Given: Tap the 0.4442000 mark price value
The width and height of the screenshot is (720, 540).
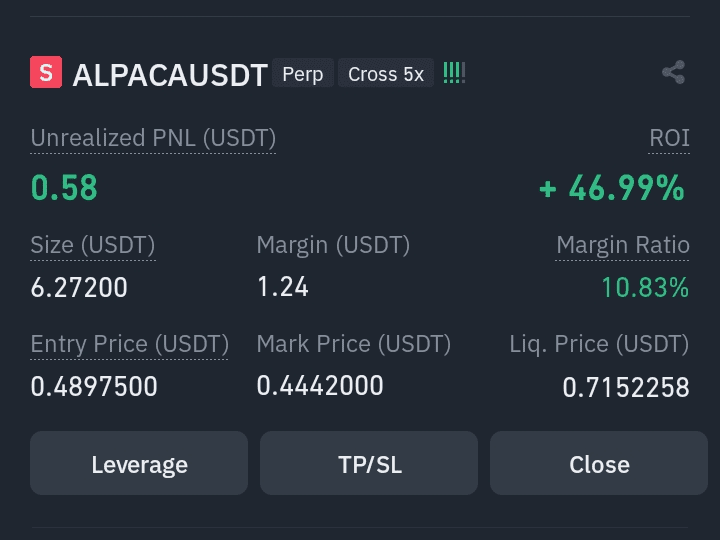Looking at the screenshot, I should [x=320, y=386].
